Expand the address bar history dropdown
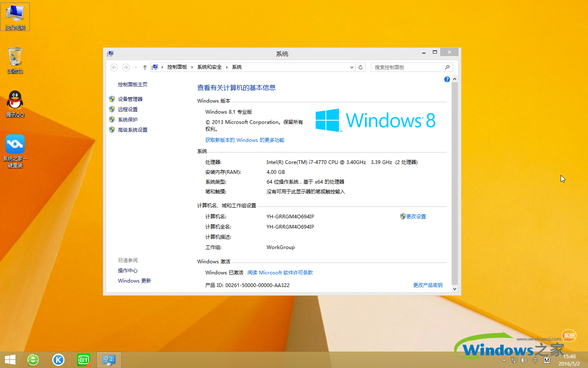Viewport: 588px width, 368px height. (351, 67)
